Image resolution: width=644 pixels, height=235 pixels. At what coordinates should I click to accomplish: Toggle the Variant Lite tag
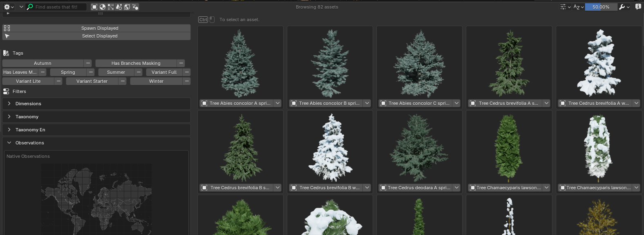point(28,81)
